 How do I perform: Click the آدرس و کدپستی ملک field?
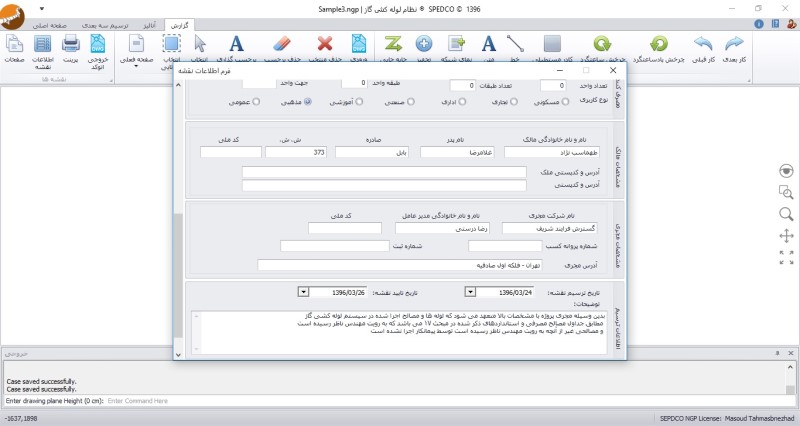pyautogui.click(x=384, y=172)
